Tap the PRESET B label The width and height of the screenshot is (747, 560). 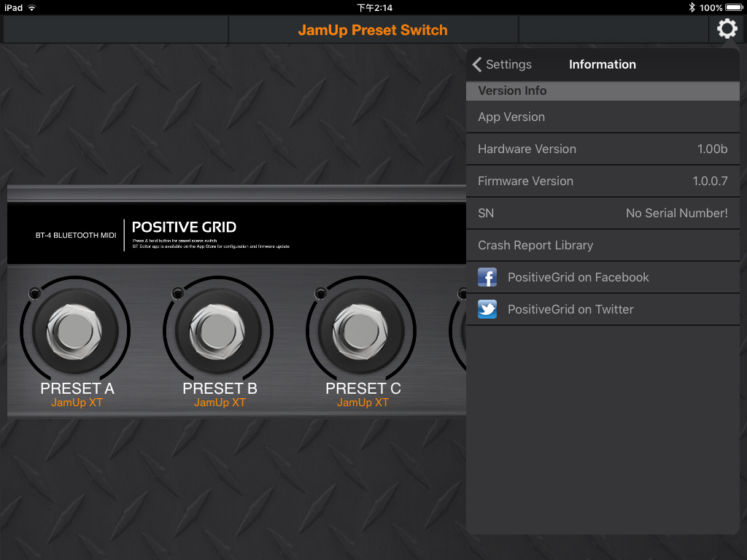tap(220, 388)
